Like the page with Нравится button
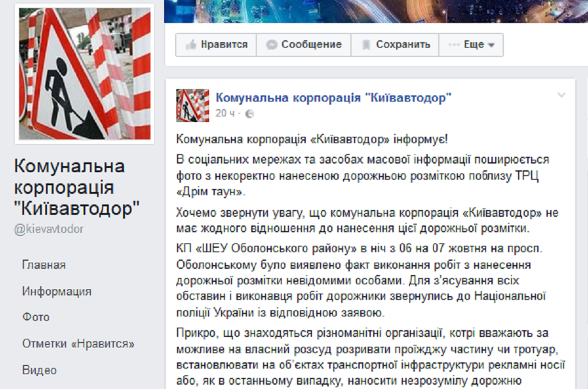The image size is (588, 389). pos(217,45)
